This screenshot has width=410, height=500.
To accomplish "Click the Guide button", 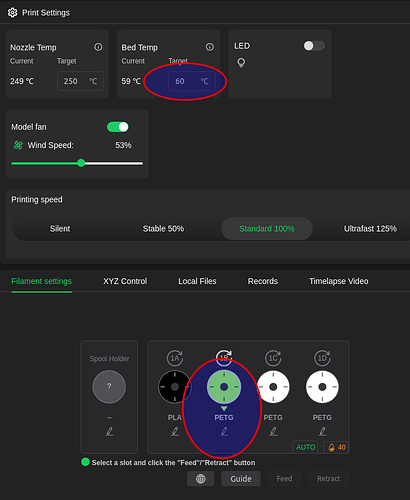I will click(241, 479).
